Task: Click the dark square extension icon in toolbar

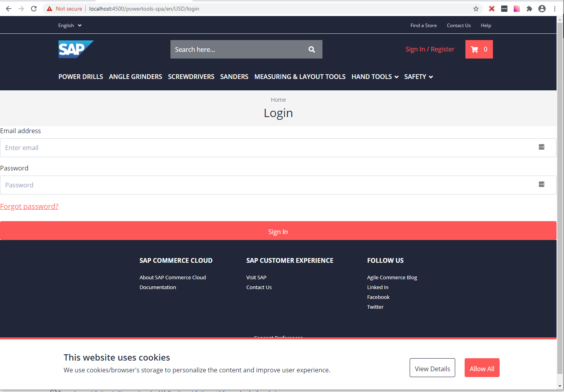Action: pos(504,9)
